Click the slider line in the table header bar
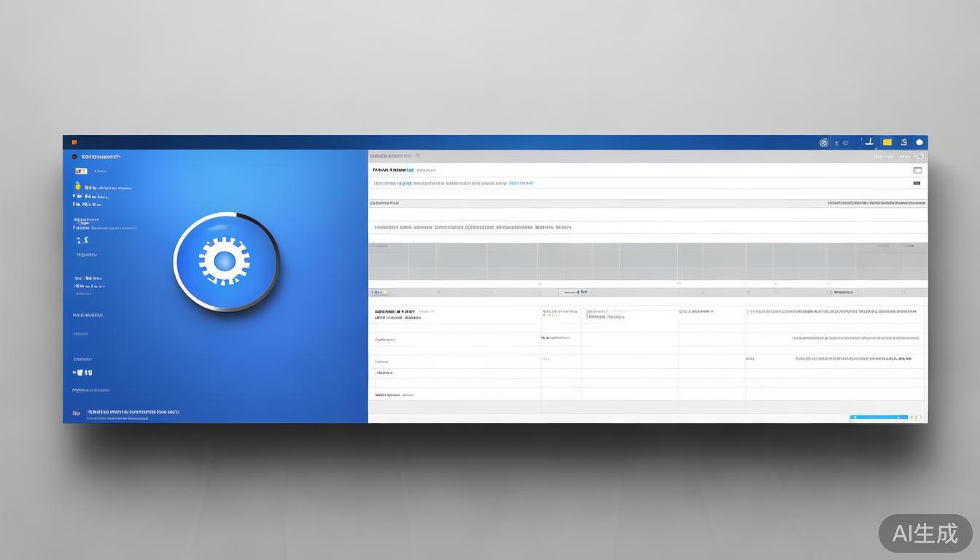The width and height of the screenshot is (980, 560). 569,292
